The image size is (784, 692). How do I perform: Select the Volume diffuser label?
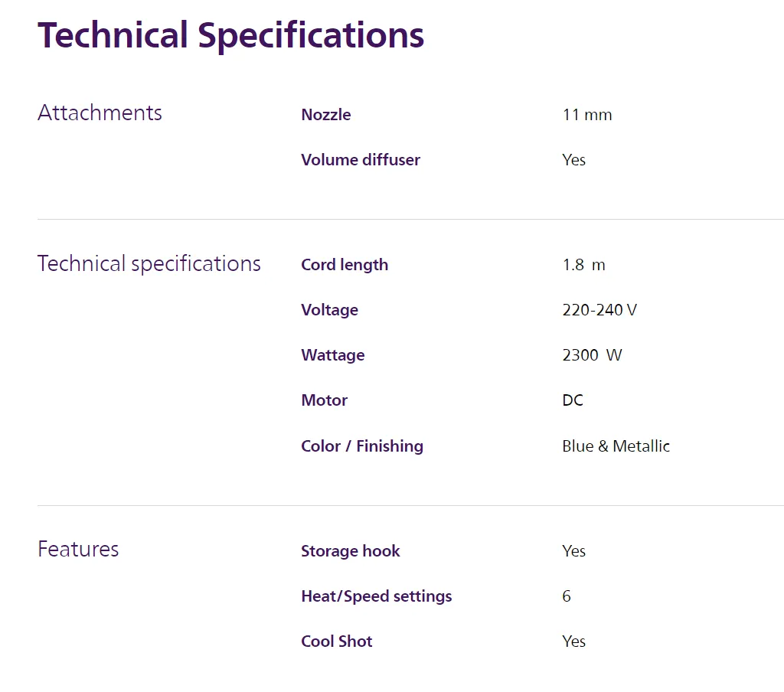[361, 160]
